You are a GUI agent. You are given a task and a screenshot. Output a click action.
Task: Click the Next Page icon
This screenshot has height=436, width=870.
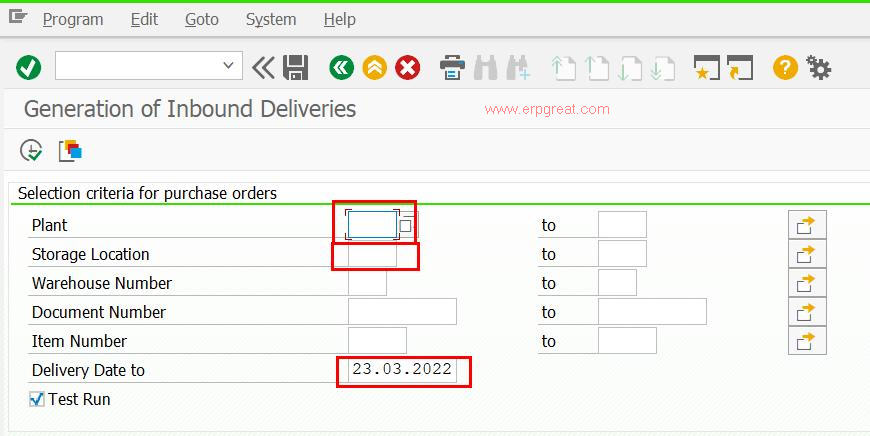630,69
